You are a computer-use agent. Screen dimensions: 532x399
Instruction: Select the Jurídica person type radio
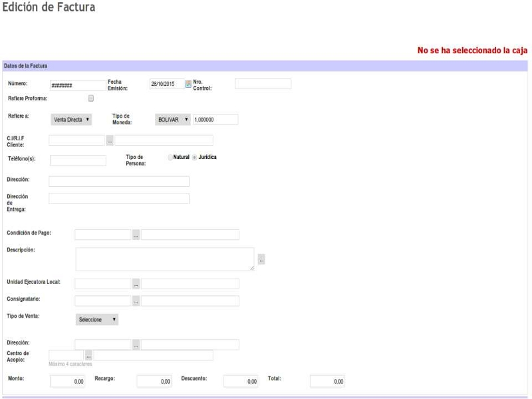coord(195,158)
